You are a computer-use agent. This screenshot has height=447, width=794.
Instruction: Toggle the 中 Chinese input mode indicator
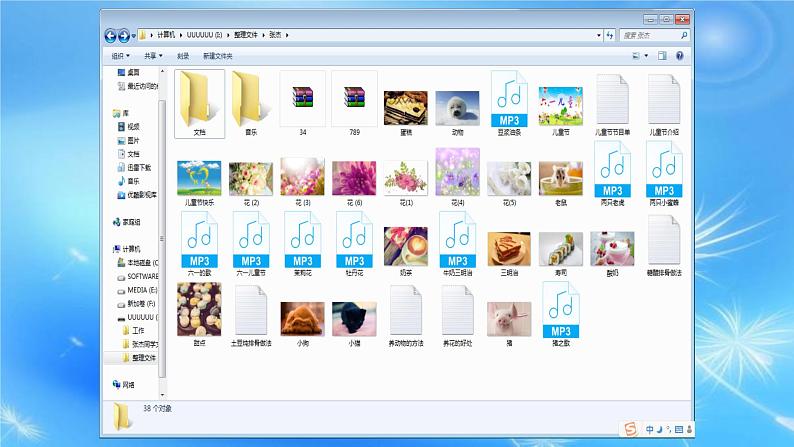click(650, 430)
